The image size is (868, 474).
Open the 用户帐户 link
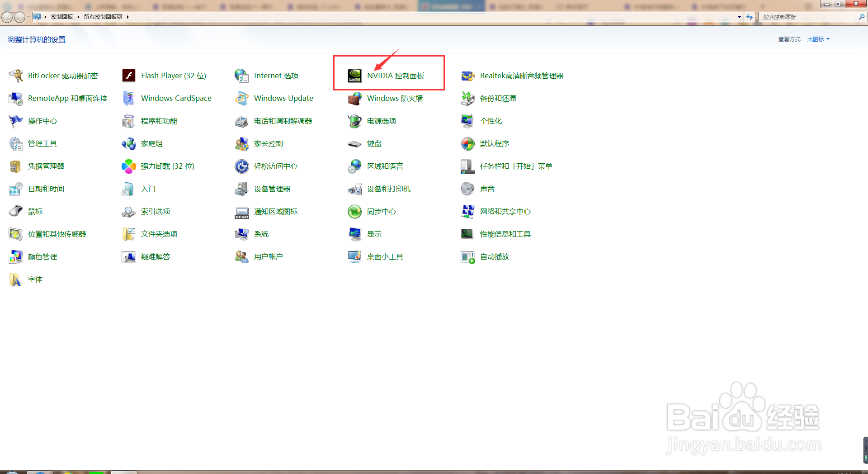click(269, 256)
